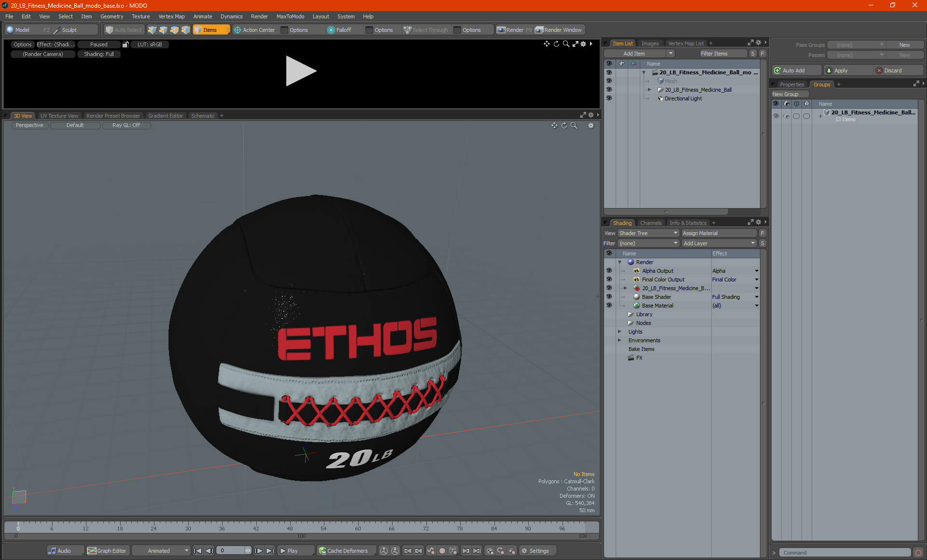Click Assign Material button

[x=719, y=233]
